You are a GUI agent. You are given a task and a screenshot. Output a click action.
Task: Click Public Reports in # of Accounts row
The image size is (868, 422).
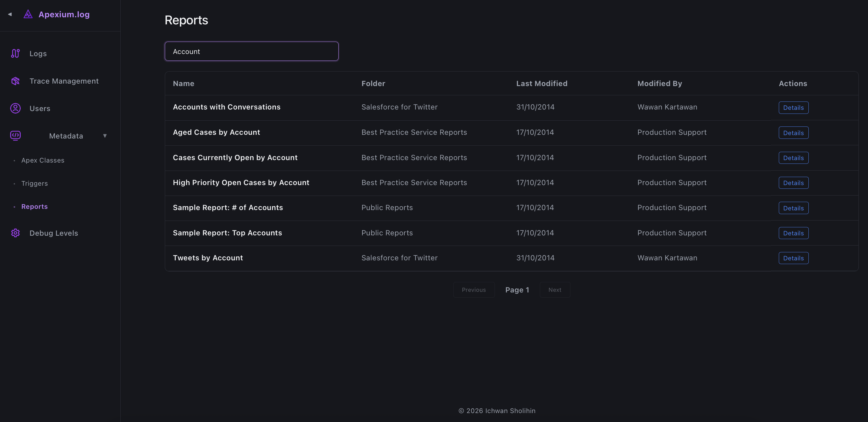[387, 208]
